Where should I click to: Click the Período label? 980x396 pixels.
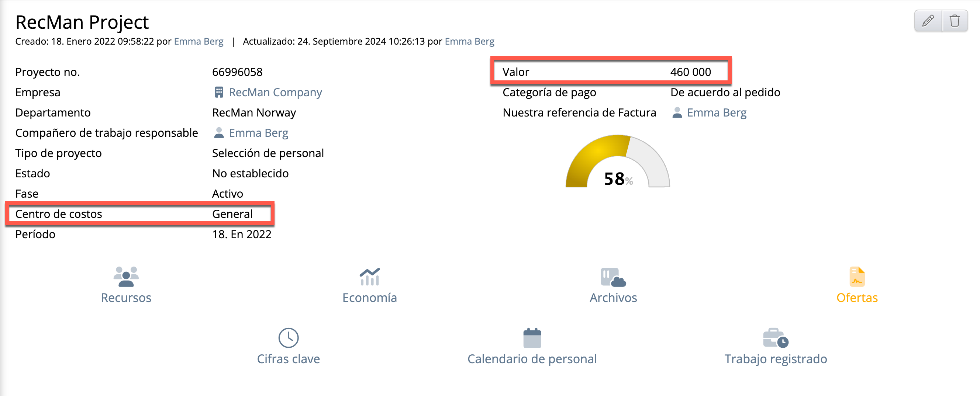pyautogui.click(x=35, y=235)
